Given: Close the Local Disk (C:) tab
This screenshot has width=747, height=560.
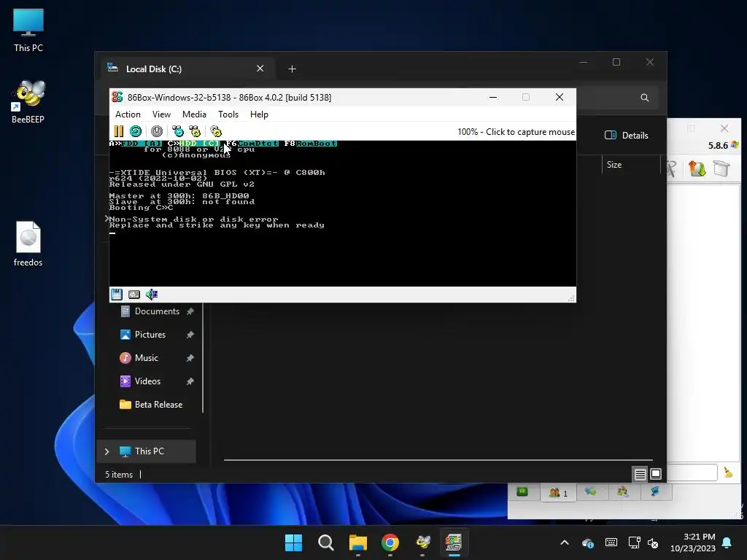Looking at the screenshot, I should [260, 69].
